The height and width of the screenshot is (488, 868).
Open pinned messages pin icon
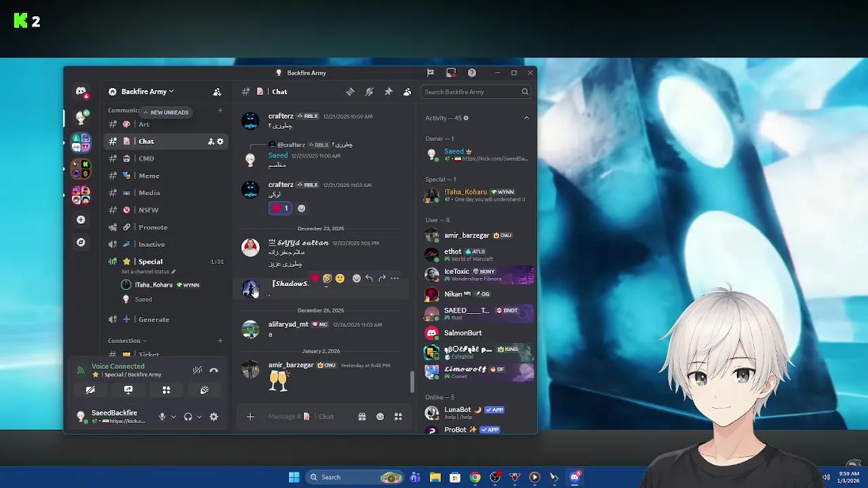pos(388,91)
